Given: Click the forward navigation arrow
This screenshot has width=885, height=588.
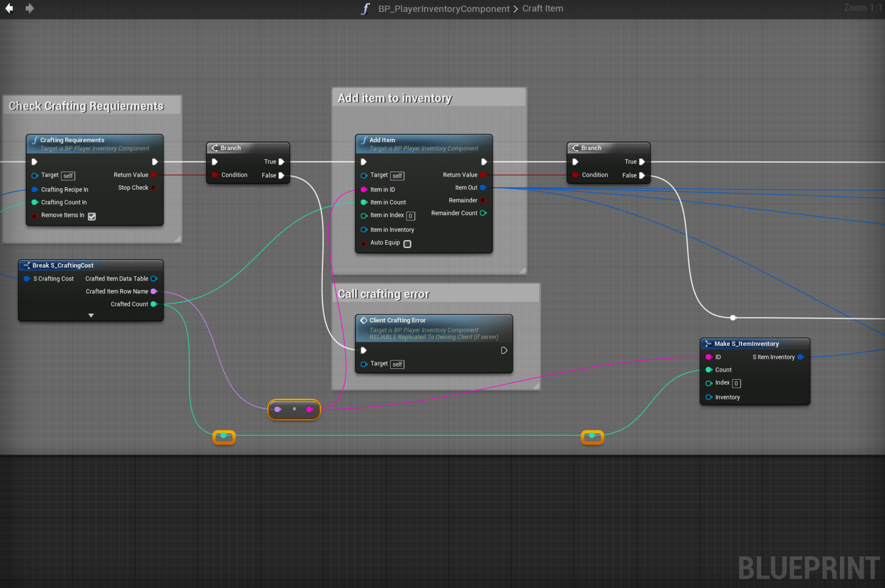Looking at the screenshot, I should [x=29, y=8].
